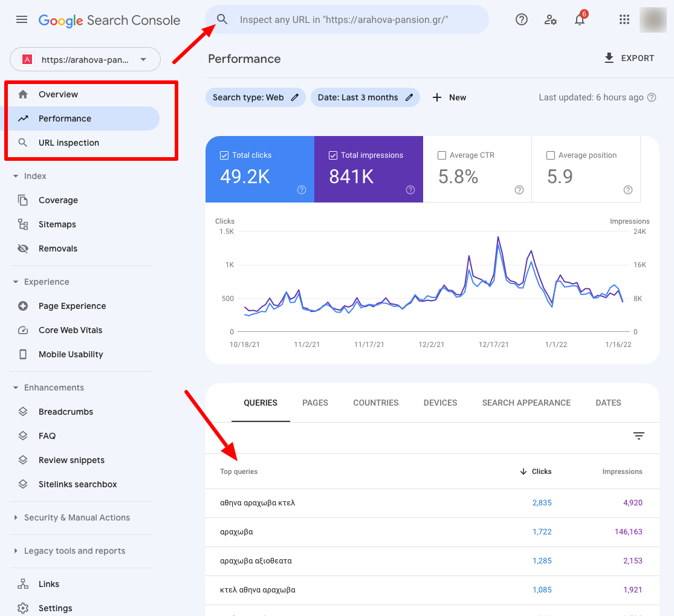
Task: Click the Settings gear icon
Action: click(x=23, y=608)
